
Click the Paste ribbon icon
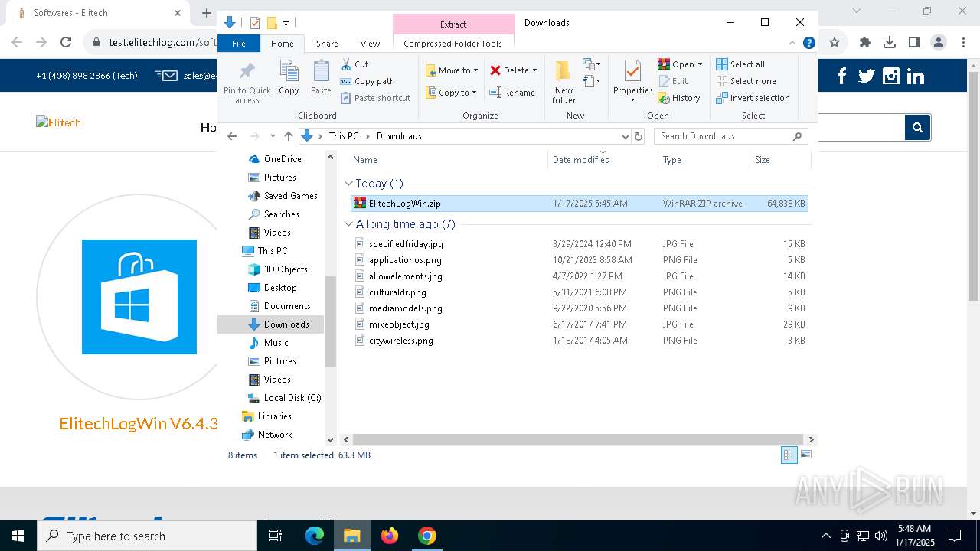click(321, 78)
